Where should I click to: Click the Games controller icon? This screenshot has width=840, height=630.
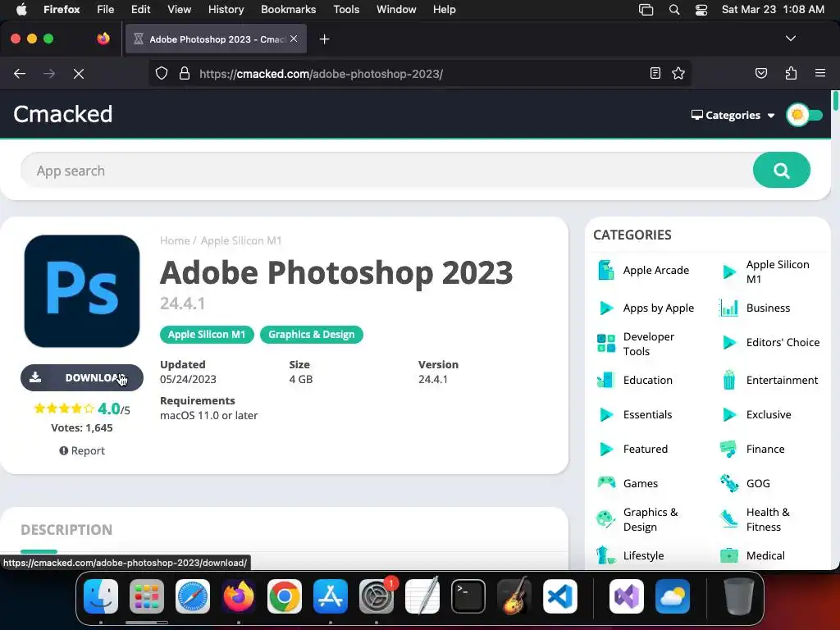click(606, 482)
